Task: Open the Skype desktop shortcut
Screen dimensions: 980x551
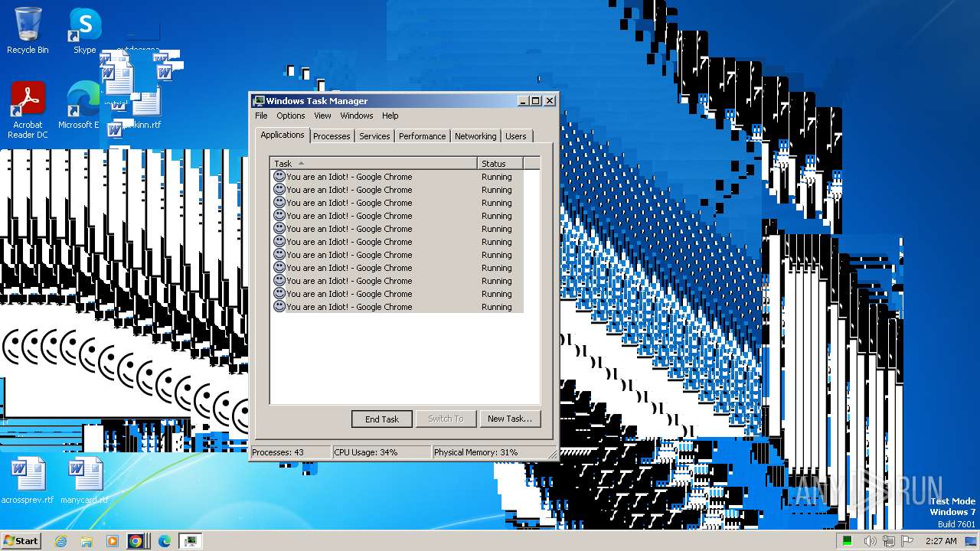Action: [85, 31]
